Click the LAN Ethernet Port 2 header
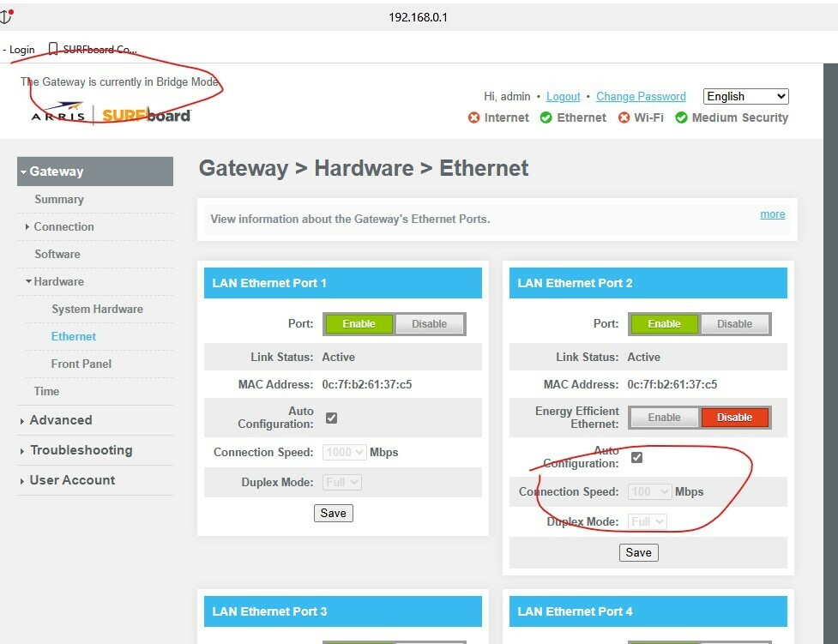The height and width of the screenshot is (644, 838). click(x=648, y=283)
